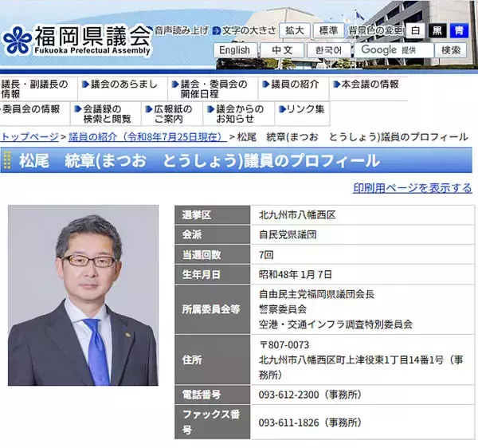Click the 検索 search button
478x448 pixels.
pos(451,50)
